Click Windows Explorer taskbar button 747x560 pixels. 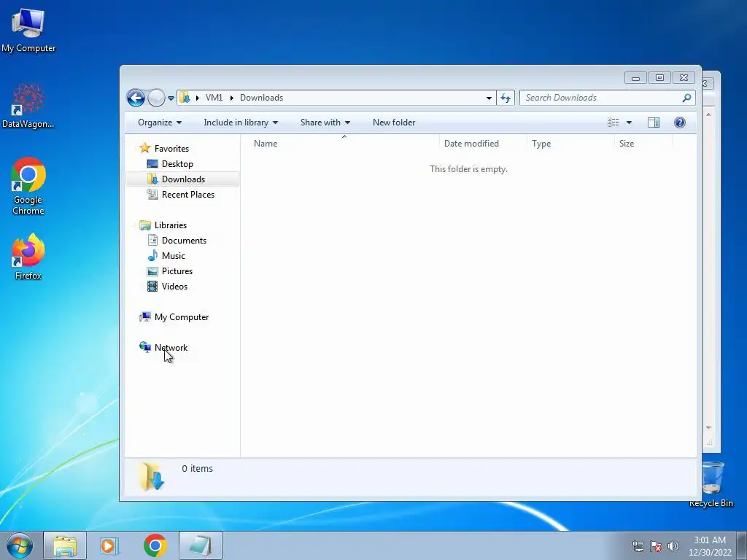tap(65, 545)
